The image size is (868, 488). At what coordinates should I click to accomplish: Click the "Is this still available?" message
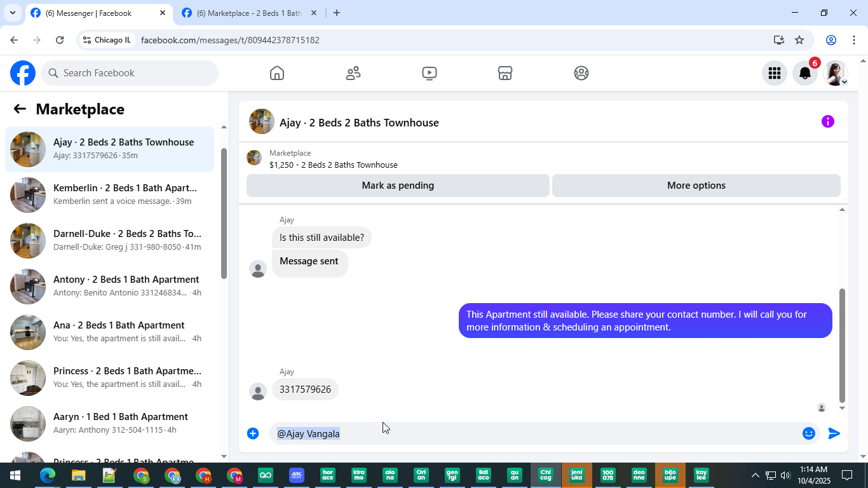pyautogui.click(x=322, y=238)
